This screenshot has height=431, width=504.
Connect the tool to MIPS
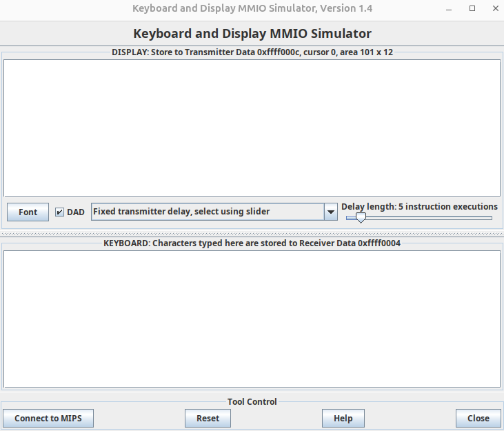point(48,418)
